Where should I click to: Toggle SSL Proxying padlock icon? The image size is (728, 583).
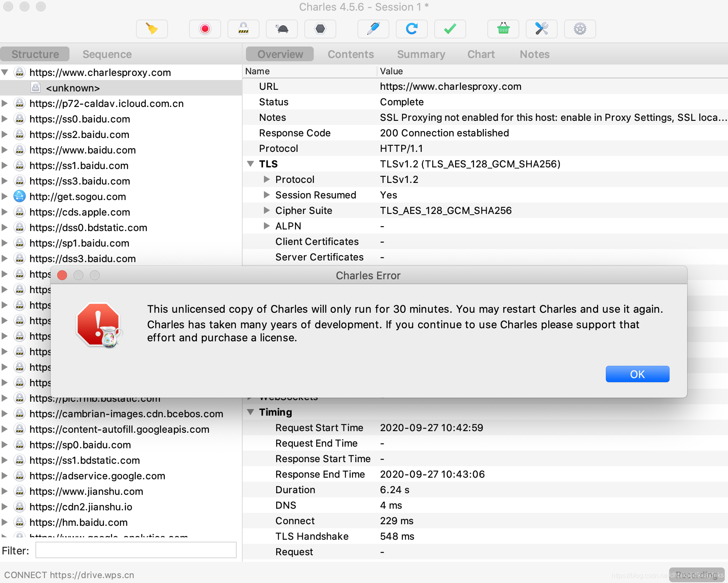(243, 29)
